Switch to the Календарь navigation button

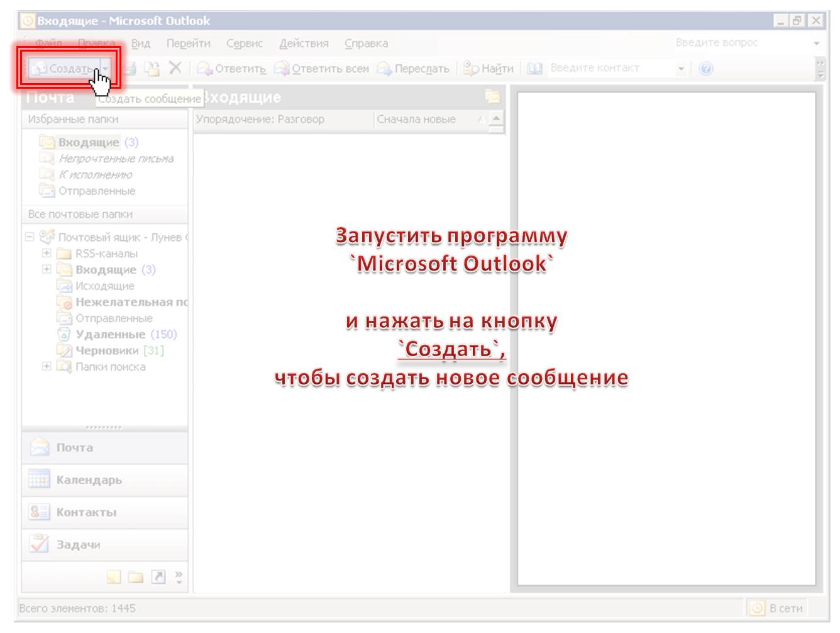(105, 480)
